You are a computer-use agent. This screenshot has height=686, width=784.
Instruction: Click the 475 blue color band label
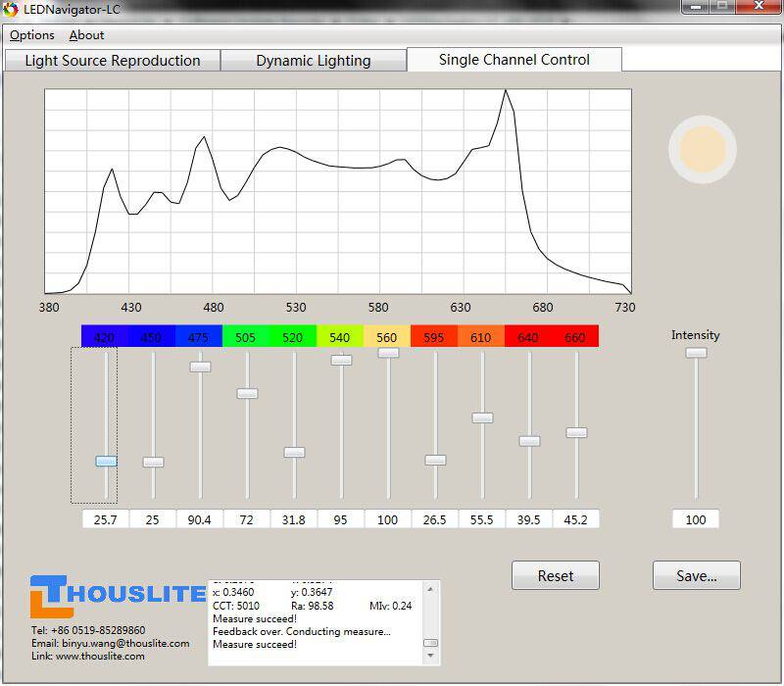pos(199,336)
